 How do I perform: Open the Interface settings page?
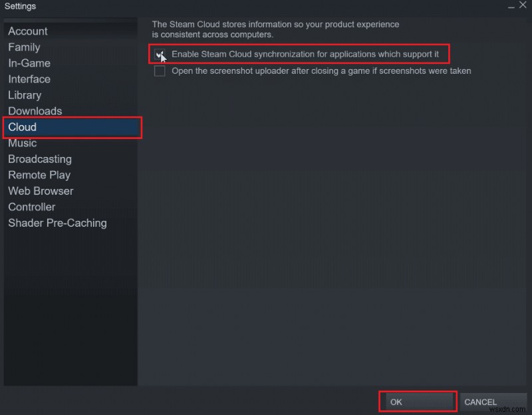click(x=29, y=78)
